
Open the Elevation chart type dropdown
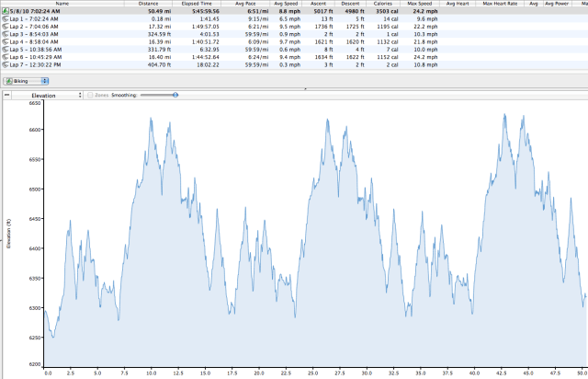(x=48, y=95)
